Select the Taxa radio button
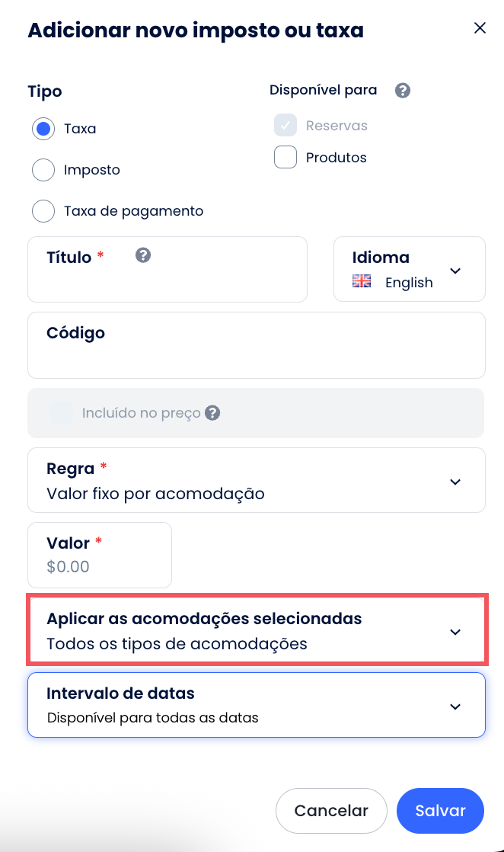This screenshot has width=504, height=852. point(43,129)
